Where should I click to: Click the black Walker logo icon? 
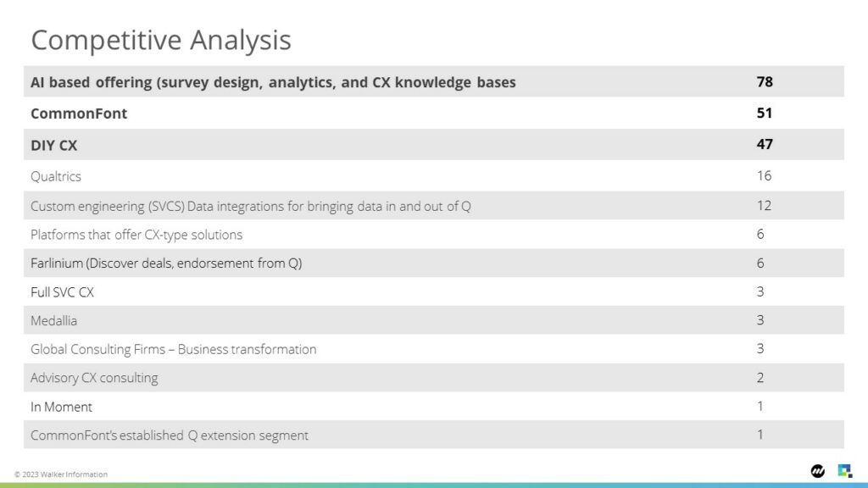818,471
